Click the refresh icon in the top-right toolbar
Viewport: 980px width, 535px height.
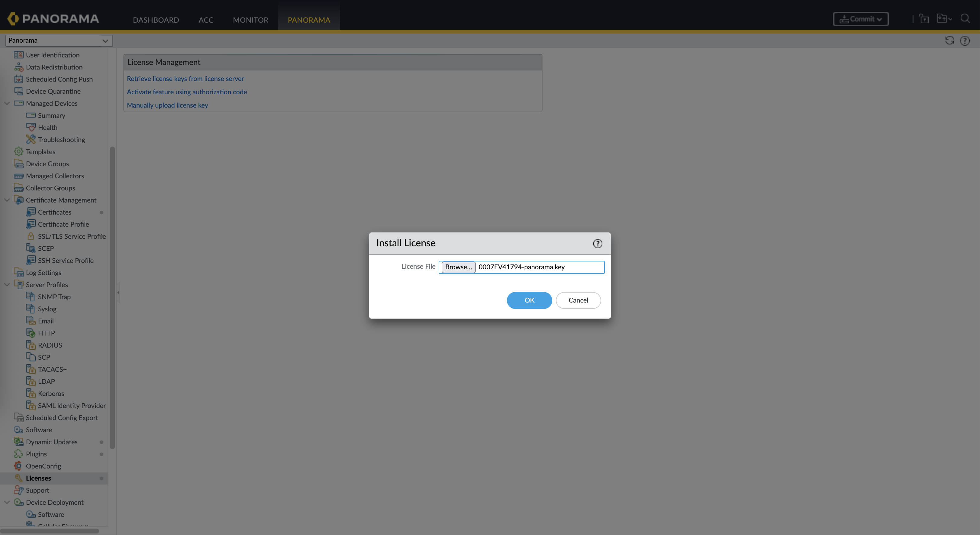coord(949,40)
